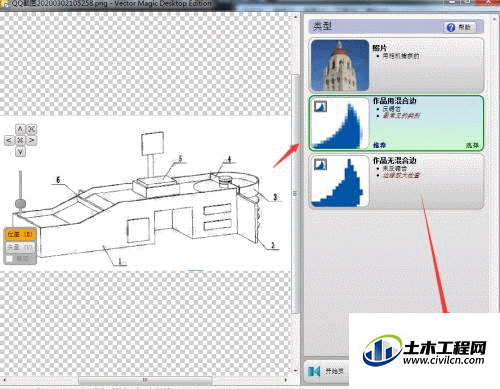The width and height of the screenshot is (500, 389).
Task: Click the blended-edges blue curve thumbnail
Action: click(x=340, y=123)
